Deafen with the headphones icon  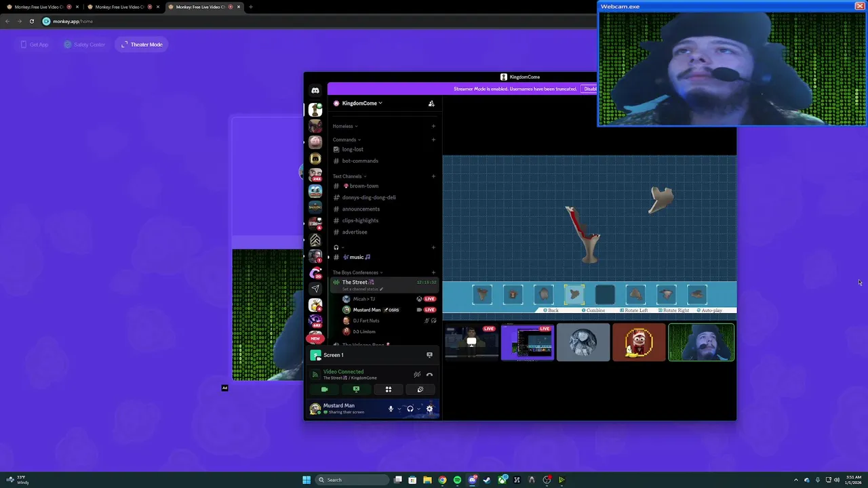coord(410,409)
